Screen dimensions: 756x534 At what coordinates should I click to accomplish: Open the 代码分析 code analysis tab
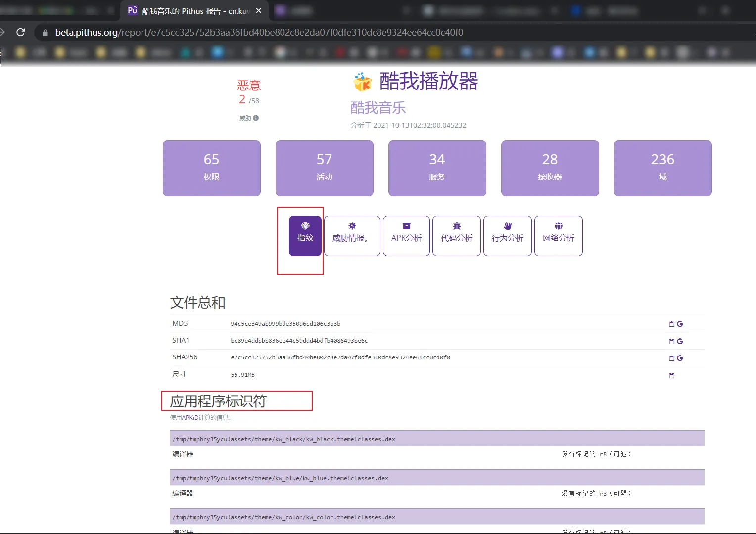click(457, 235)
